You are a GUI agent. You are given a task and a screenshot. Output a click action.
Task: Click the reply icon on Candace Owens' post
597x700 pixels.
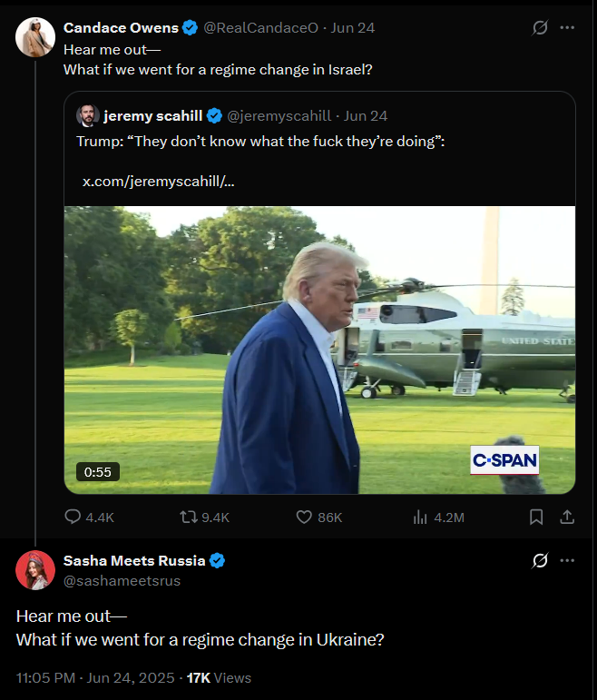point(73,517)
